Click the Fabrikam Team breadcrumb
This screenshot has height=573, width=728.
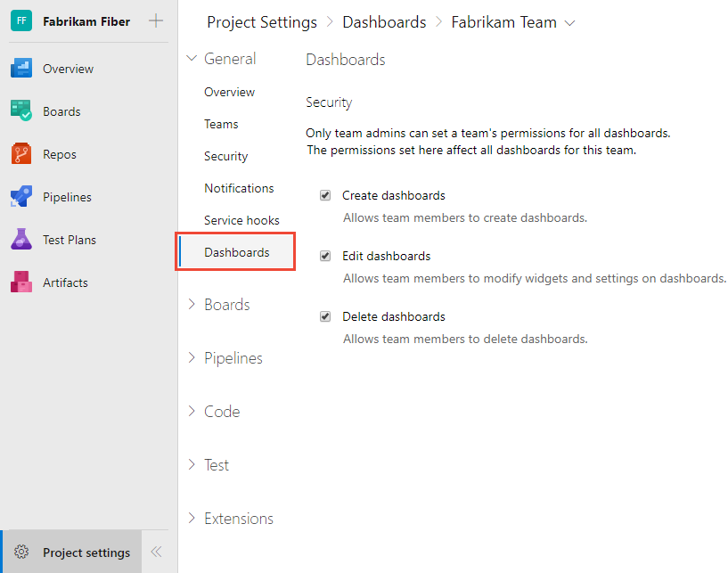pos(503,22)
